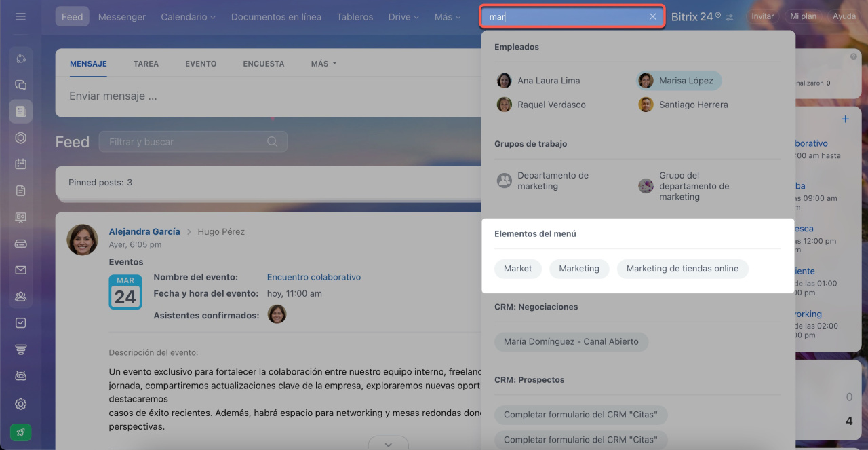868x450 pixels.
Task: Click the blue plus icon in the events widget
Action: 845,119
